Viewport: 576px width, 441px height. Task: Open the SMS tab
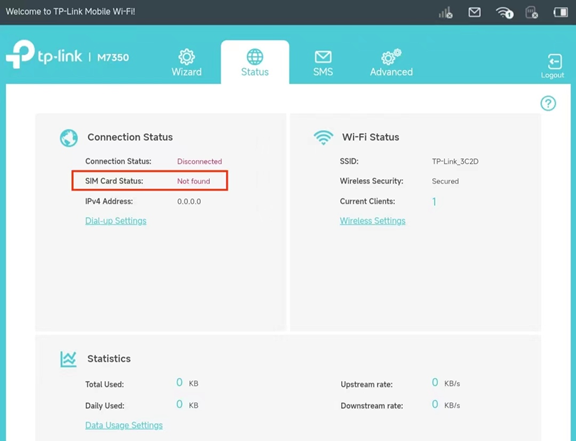pyautogui.click(x=323, y=63)
